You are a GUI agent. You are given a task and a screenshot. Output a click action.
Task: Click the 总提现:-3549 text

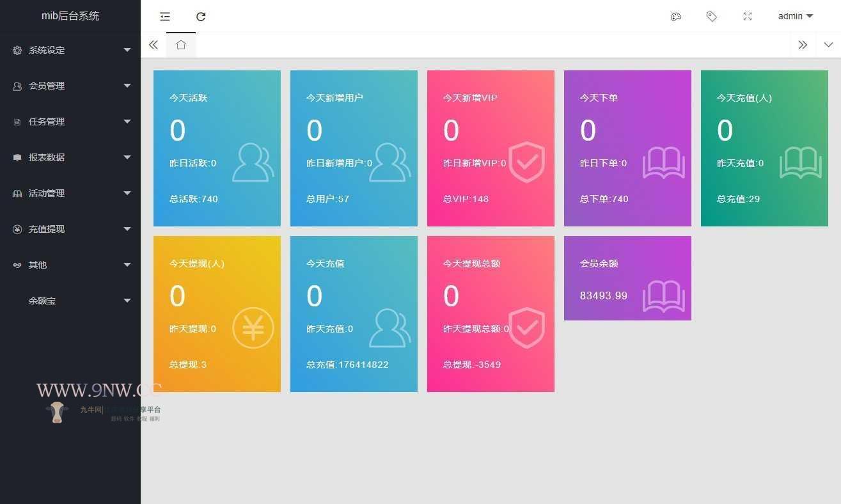tap(472, 365)
